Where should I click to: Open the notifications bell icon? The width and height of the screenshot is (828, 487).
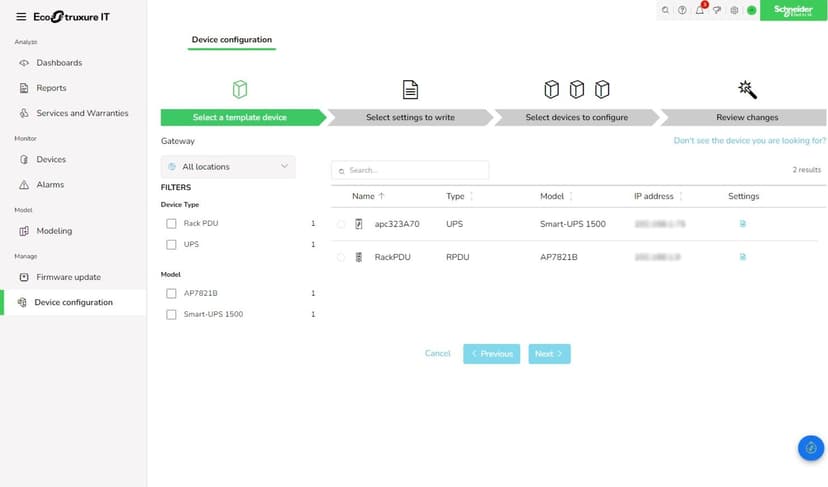(700, 10)
